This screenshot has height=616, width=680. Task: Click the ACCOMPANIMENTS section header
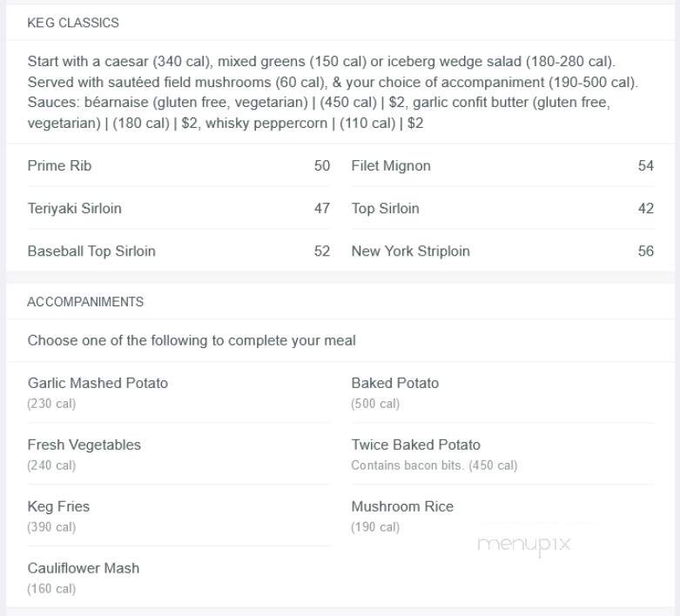coord(85,302)
